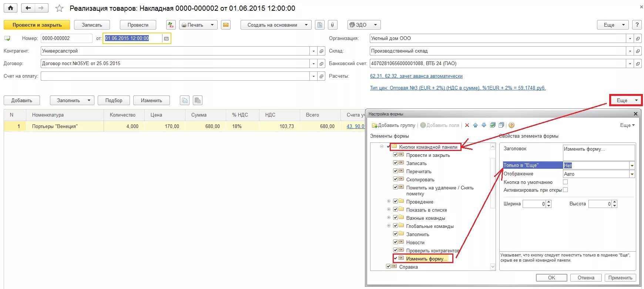Increase Ширина value with stepper
Image resolution: width=644 pixels, height=289 pixels.
[549, 202]
